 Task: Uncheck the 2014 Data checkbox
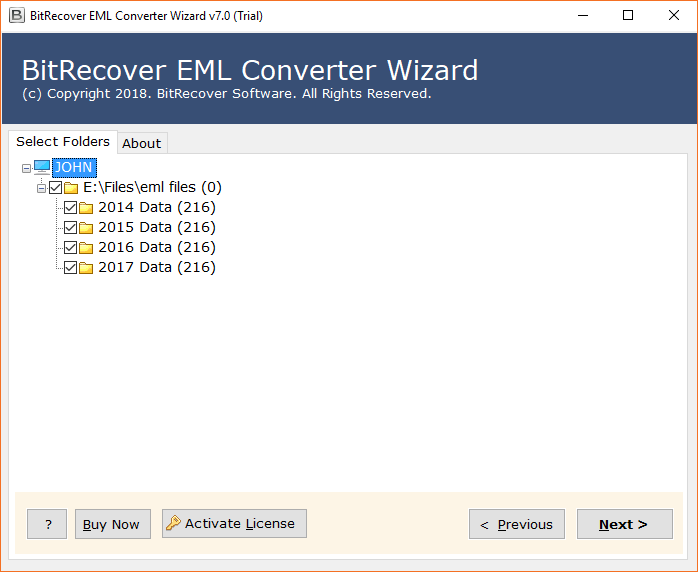click(x=70, y=208)
